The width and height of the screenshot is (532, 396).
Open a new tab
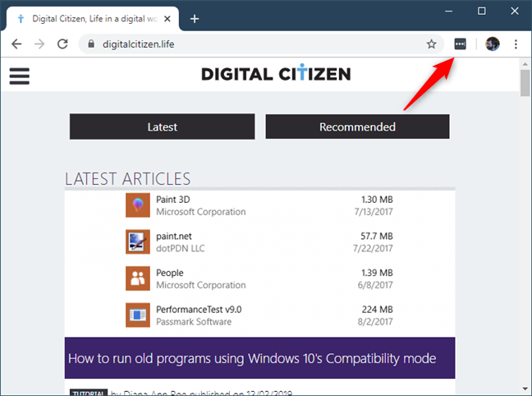195,19
